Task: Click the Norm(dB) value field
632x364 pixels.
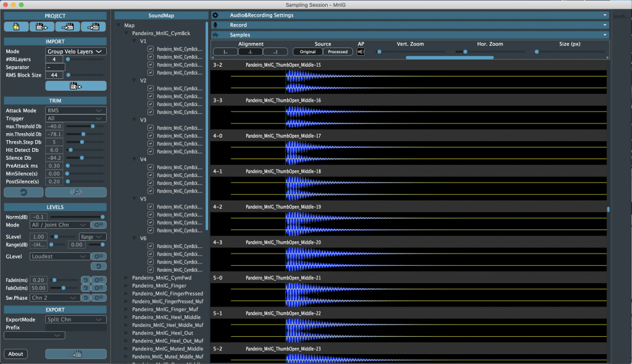Action: point(38,217)
